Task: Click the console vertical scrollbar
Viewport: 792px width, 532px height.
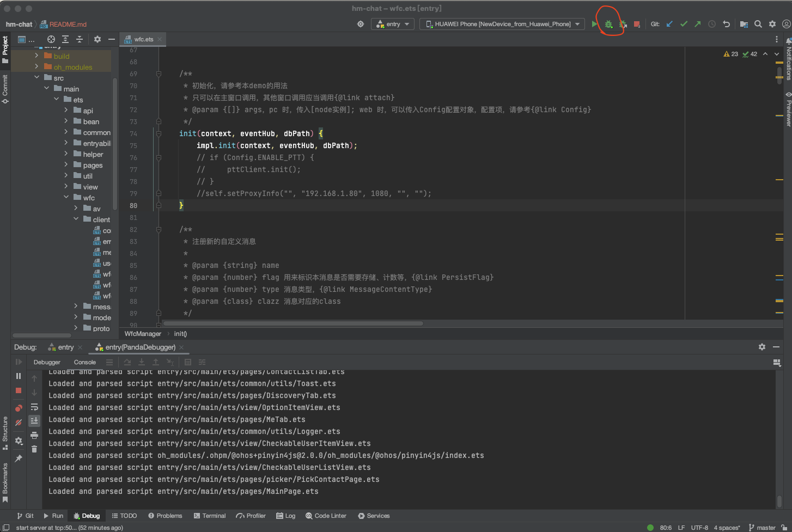Action: tap(779, 500)
